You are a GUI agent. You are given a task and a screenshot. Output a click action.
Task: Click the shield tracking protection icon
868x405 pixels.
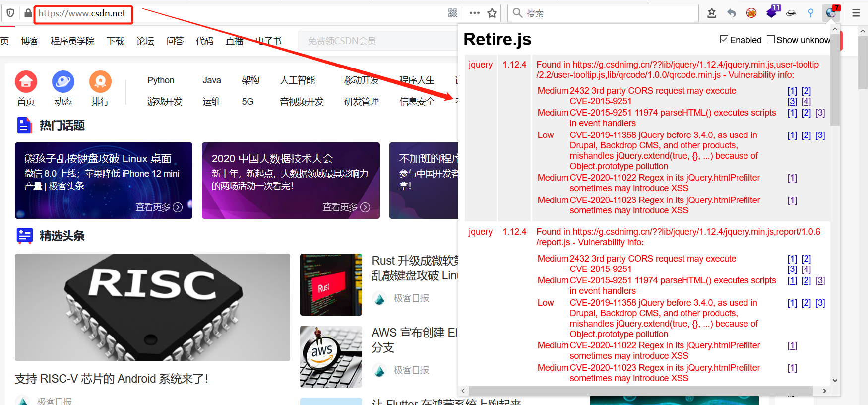(10, 13)
